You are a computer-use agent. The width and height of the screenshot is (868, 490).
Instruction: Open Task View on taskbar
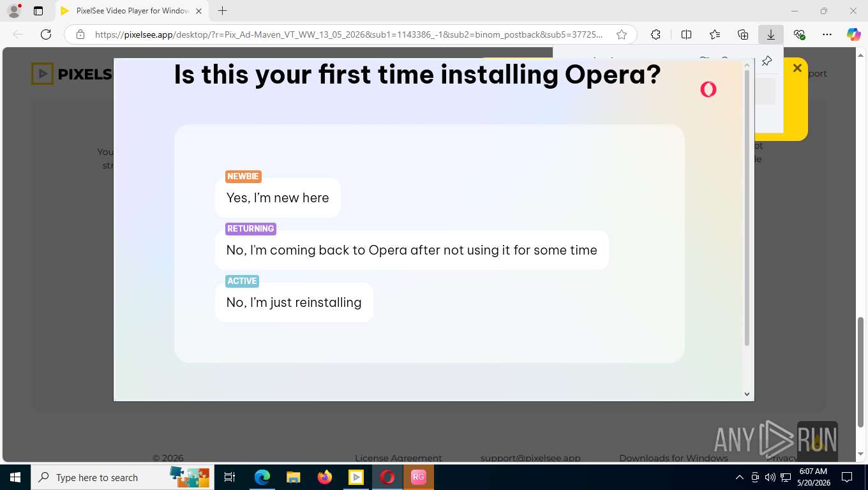pos(230,477)
